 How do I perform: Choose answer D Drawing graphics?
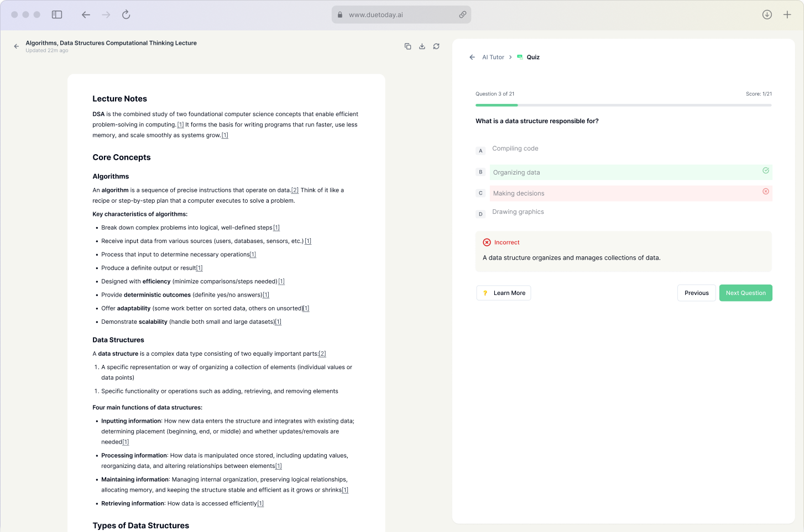518,212
